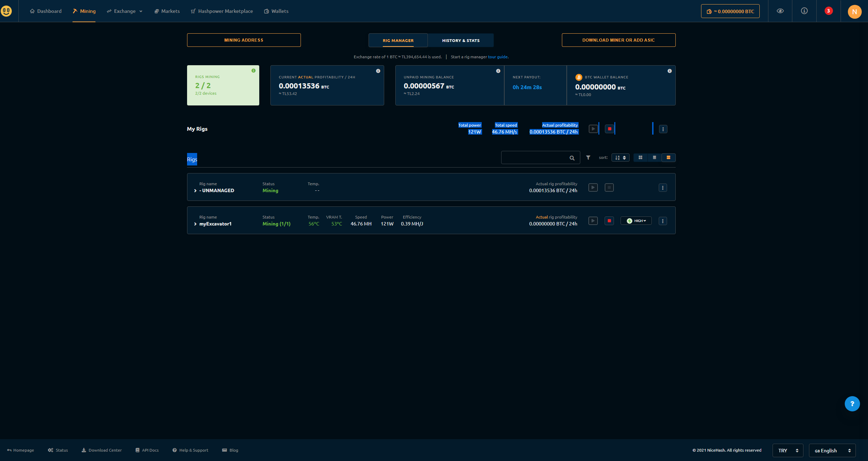Open the sort order dropdown

coord(620,157)
